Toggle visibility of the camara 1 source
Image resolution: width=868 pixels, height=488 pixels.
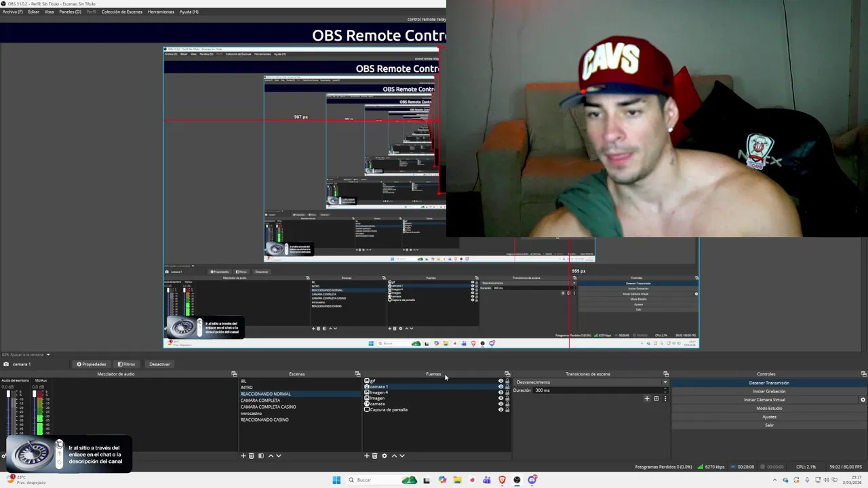pos(501,387)
